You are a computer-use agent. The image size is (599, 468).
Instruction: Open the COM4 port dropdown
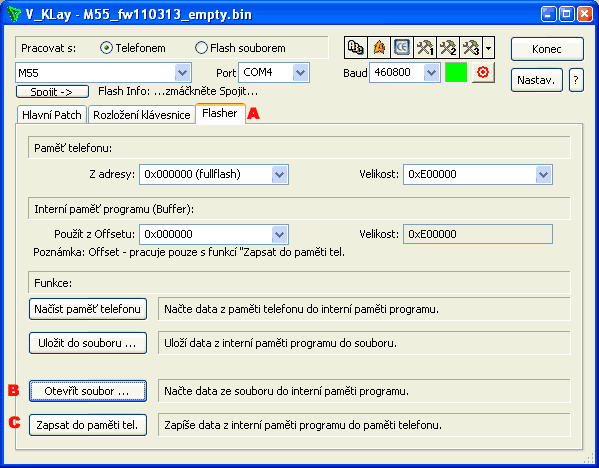pos(301,73)
